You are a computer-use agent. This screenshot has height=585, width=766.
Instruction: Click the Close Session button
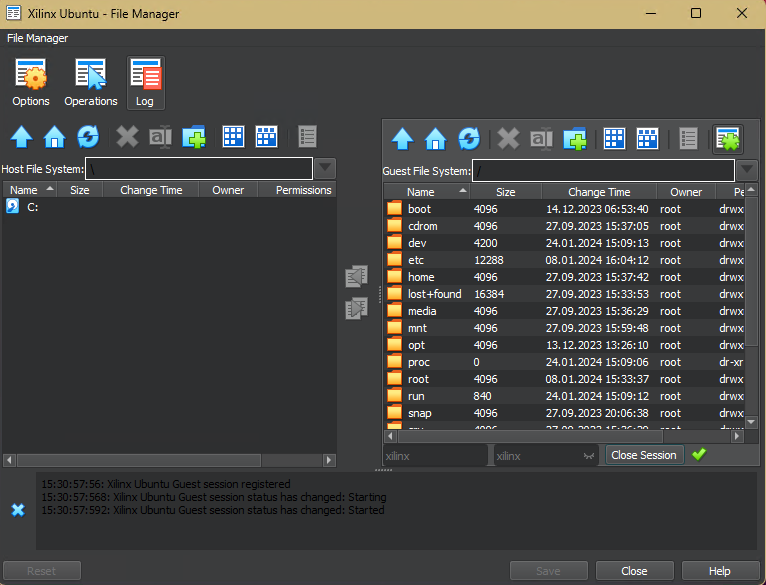click(x=644, y=455)
